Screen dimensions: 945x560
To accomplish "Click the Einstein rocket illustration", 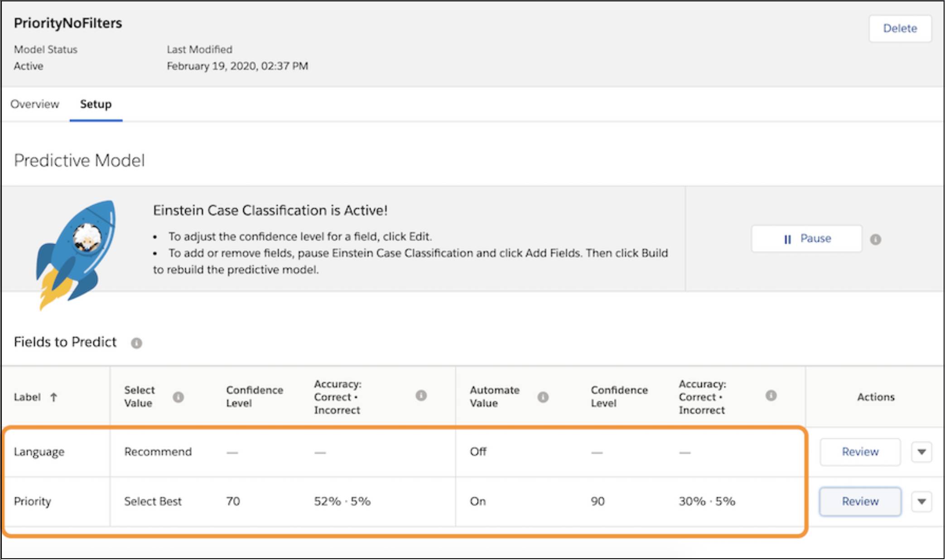I will [x=75, y=255].
